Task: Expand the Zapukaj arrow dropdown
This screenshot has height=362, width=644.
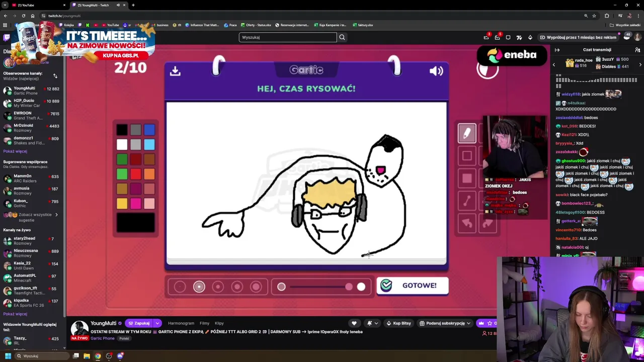Action: tap(157, 323)
